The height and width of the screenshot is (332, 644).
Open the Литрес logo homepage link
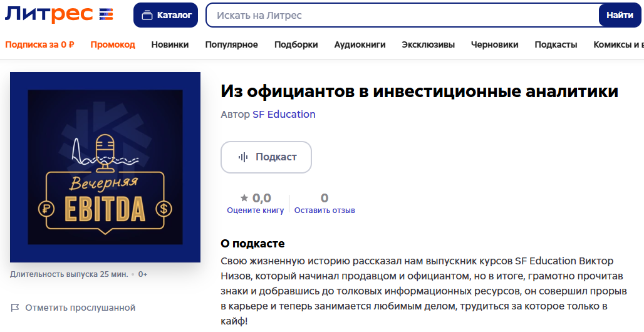[59, 15]
